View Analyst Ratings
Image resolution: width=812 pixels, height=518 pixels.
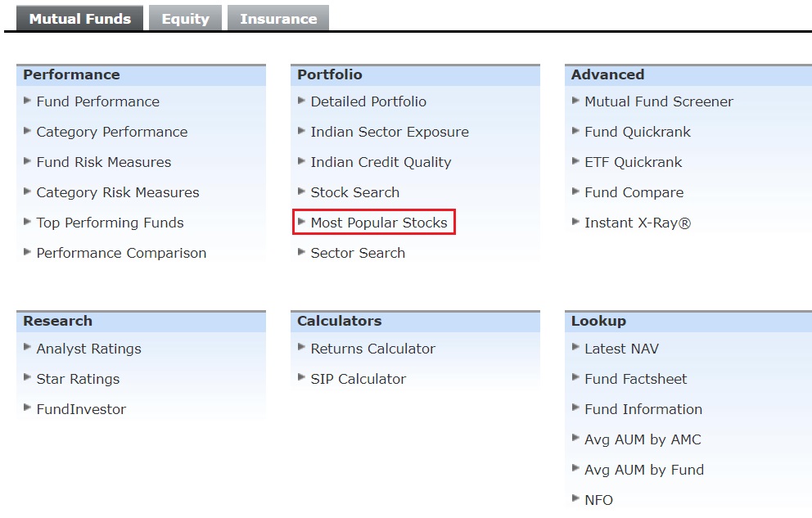[88, 349]
